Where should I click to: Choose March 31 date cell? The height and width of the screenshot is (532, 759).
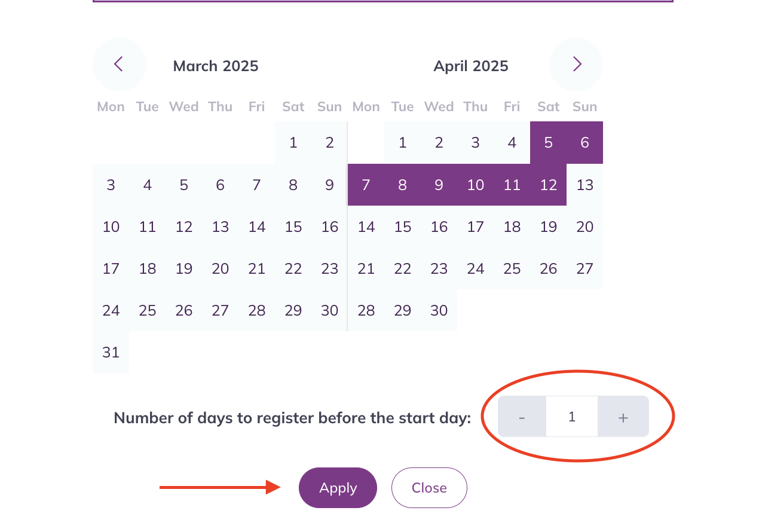111,352
